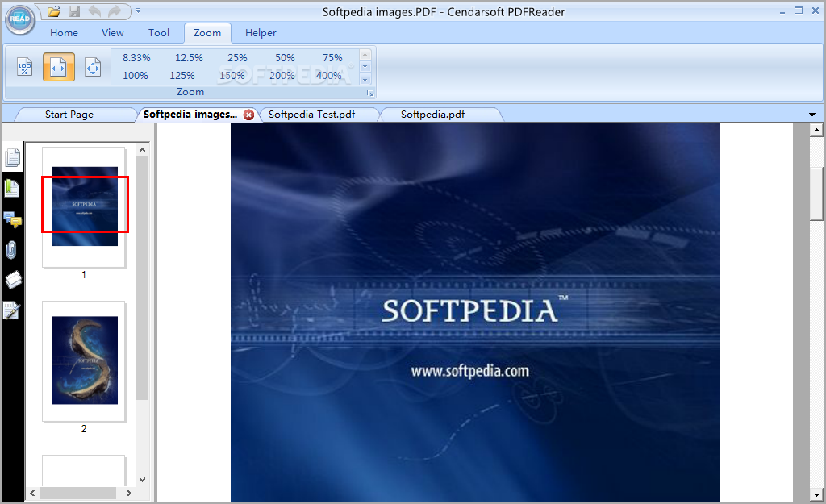This screenshot has height=504, width=826.
Task: Click the document vertical scrollbar thumb
Action: [816, 194]
